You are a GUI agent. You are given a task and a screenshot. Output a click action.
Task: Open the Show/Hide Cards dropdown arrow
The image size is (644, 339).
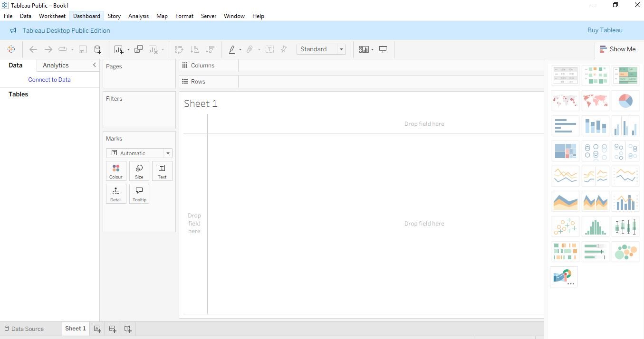pyautogui.click(x=372, y=49)
